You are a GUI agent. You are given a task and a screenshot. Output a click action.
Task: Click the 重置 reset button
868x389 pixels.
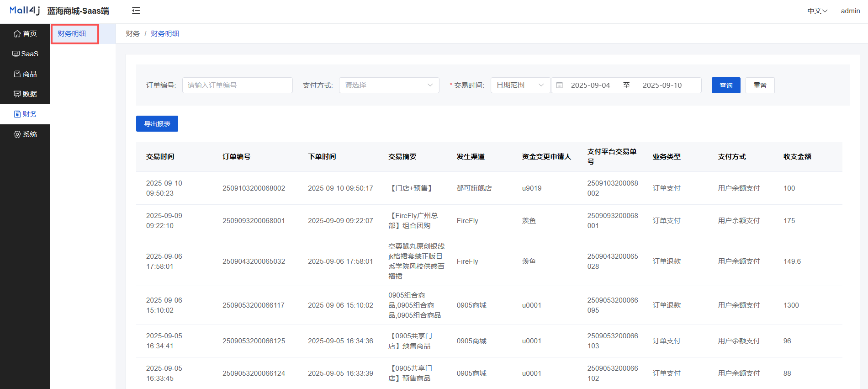[760, 85]
